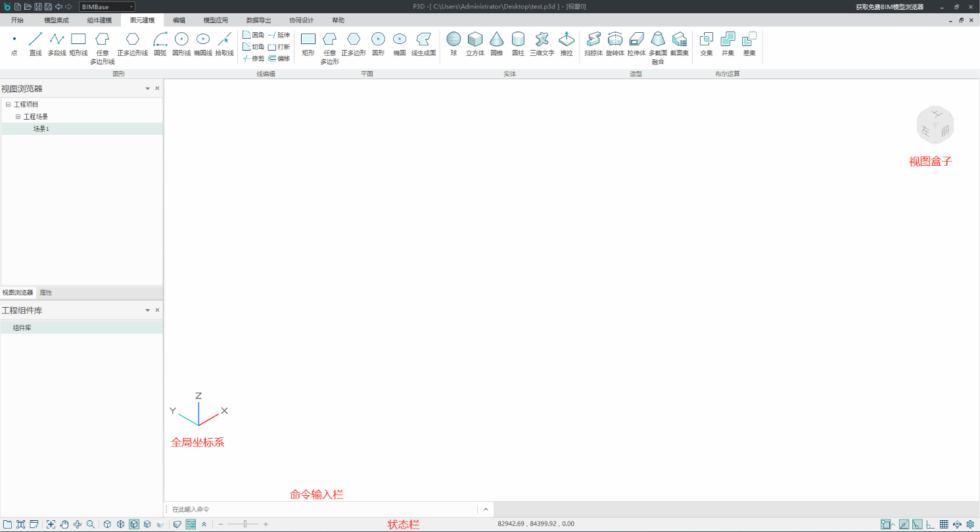The width and height of the screenshot is (980, 532).
Task: Select the 任意多边形线 polygon line tool
Action: tap(102, 48)
